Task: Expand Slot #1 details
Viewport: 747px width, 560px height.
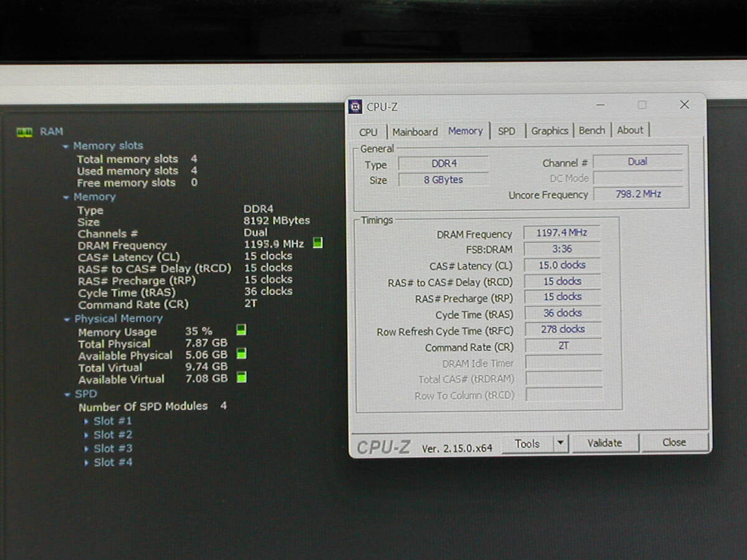Action: 87,422
